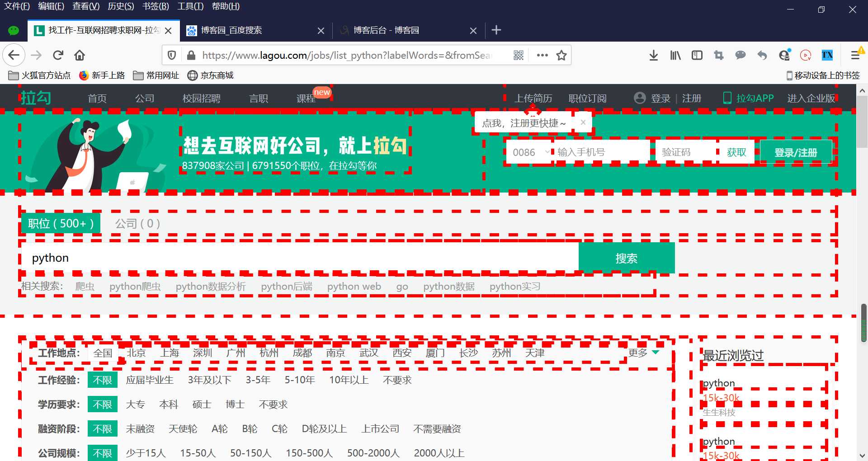Click the undo arrow toolbar icon

click(762, 55)
